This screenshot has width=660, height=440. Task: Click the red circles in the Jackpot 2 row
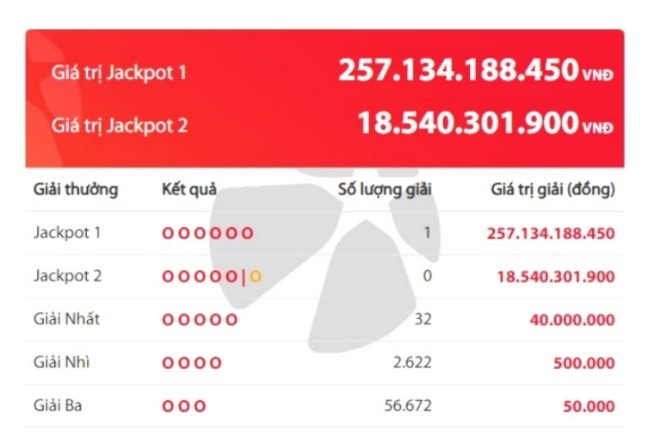(x=200, y=276)
